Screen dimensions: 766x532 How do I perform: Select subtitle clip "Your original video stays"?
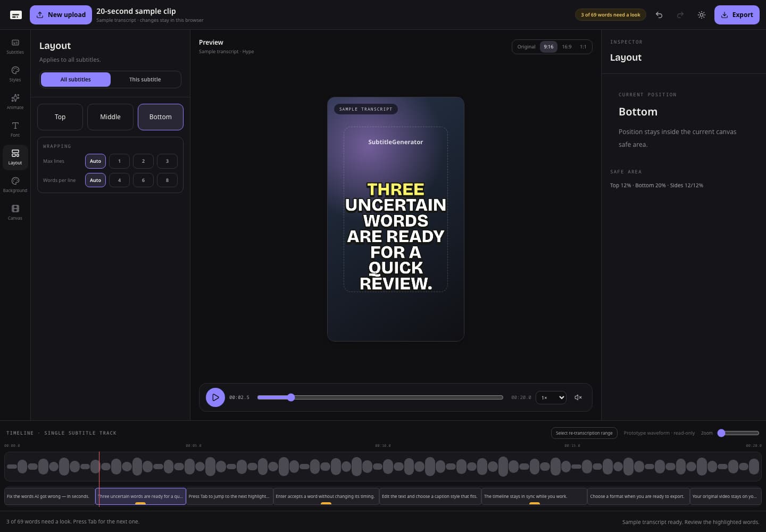point(726,496)
